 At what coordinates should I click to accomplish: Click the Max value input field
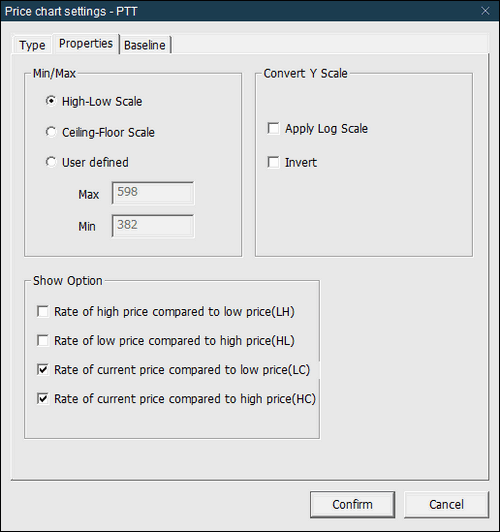[x=153, y=193]
